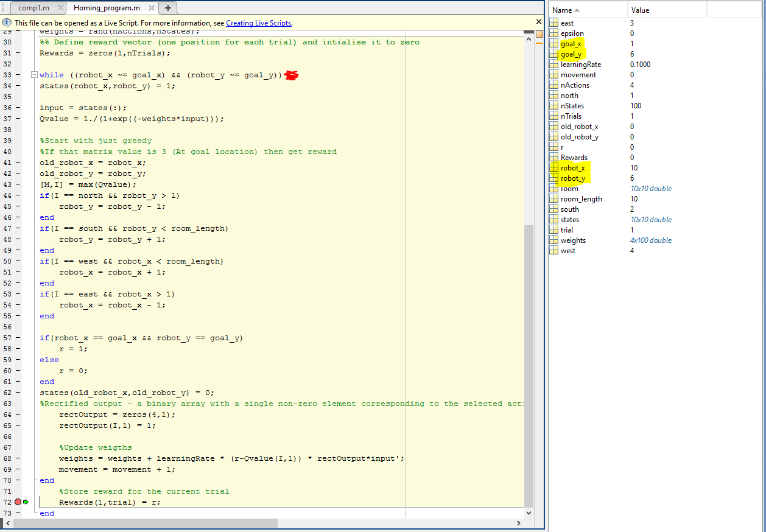The image size is (766, 532).
Task: Click the "states" variable icon in Workspace
Action: click(553, 219)
